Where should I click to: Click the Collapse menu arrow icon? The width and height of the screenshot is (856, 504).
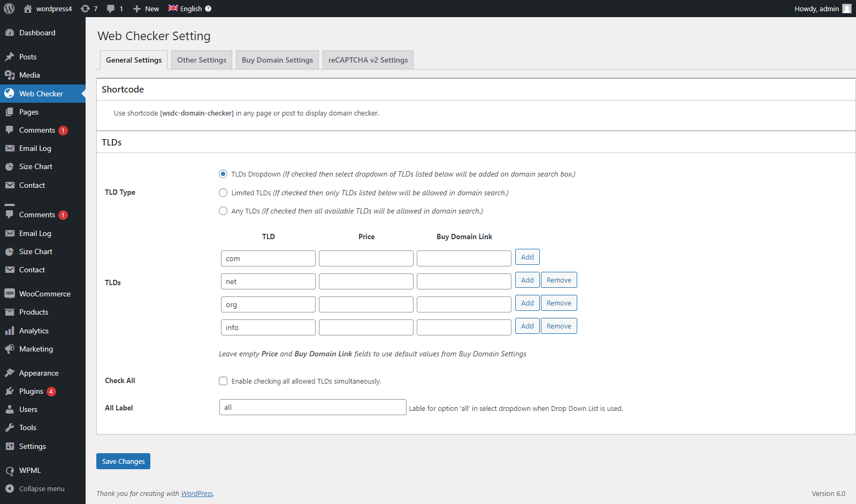[10, 488]
